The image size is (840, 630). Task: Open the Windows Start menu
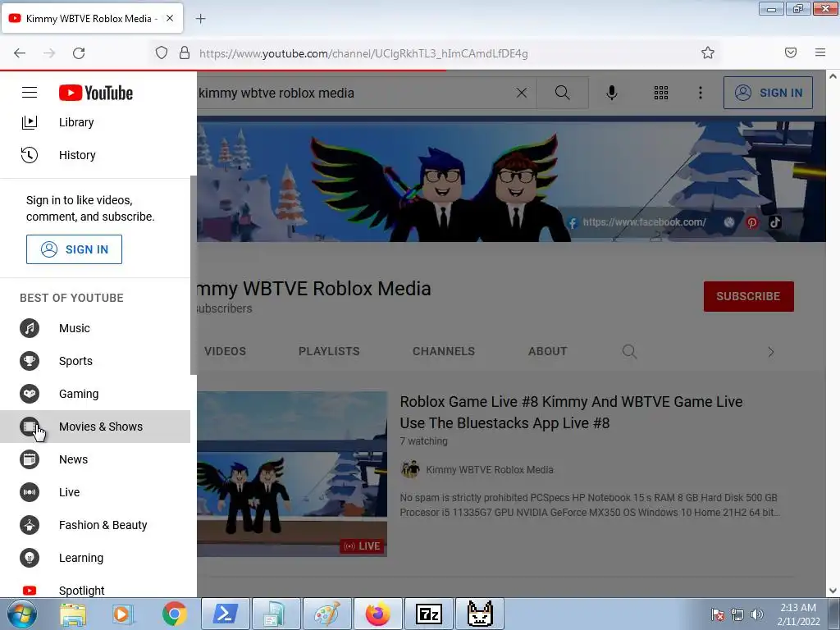coord(22,614)
